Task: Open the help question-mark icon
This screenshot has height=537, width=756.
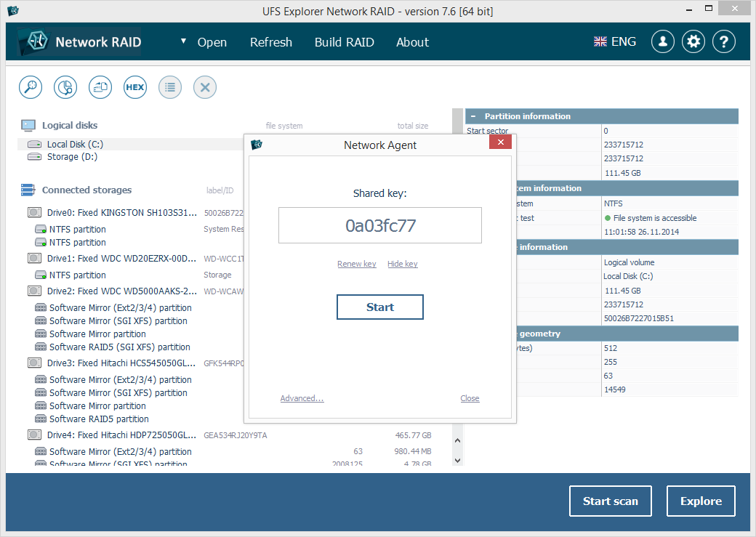Action: tap(724, 42)
